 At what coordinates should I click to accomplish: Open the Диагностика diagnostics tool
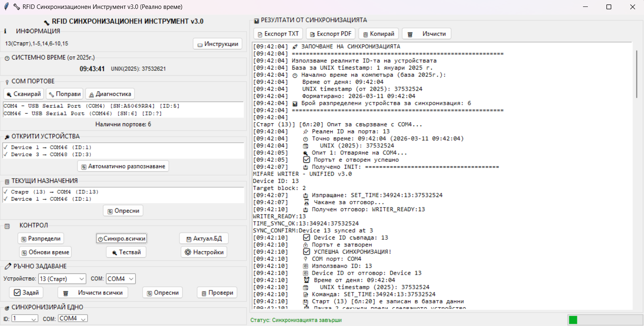click(110, 94)
